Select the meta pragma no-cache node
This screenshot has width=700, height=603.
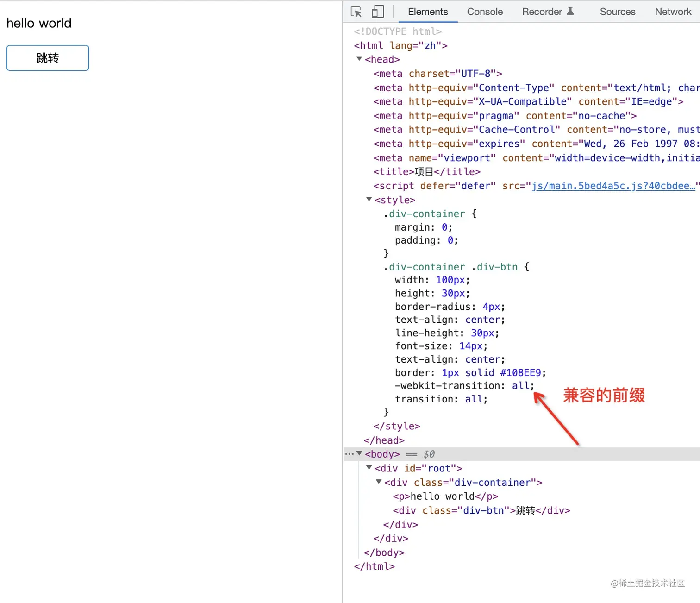(x=505, y=116)
